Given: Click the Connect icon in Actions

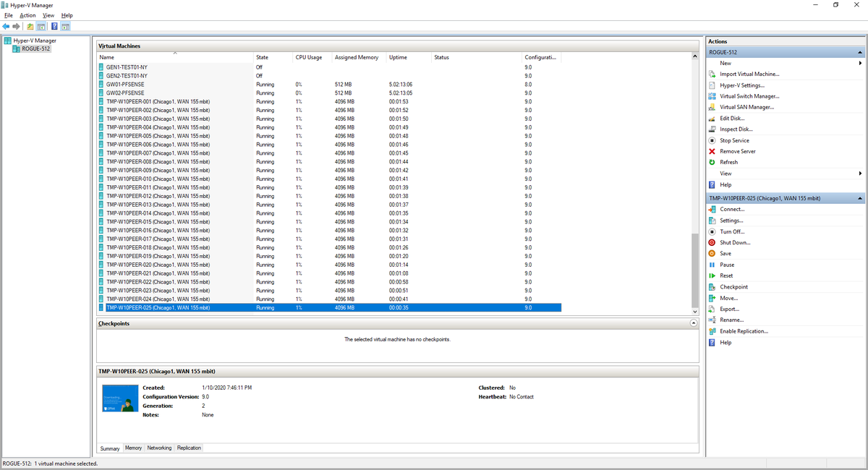Looking at the screenshot, I should (x=712, y=210).
